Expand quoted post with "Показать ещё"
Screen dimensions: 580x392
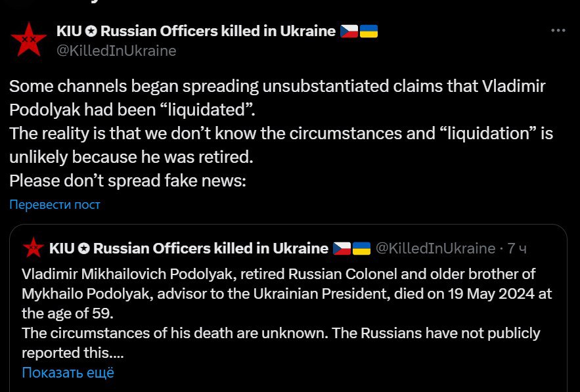click(x=68, y=372)
